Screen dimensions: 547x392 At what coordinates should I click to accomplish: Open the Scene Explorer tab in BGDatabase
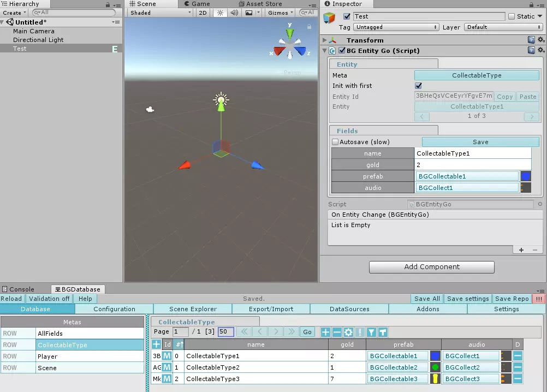[193, 309]
